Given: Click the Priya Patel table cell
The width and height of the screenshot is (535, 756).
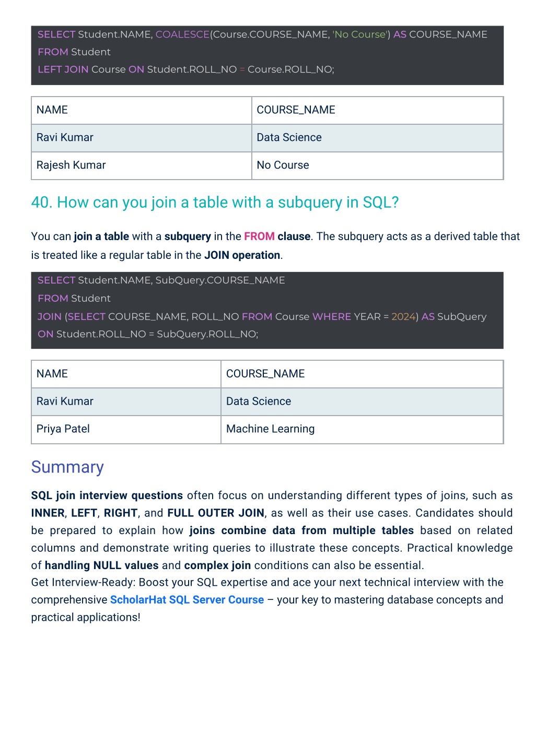Looking at the screenshot, I should (x=126, y=429).
